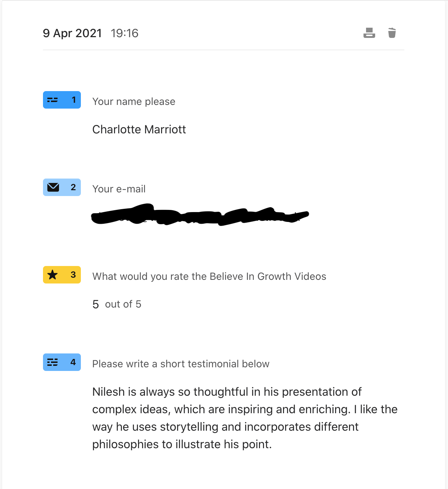The image size is (448, 489).
Task: Click the envelope icon for question 2
Action: 53,187
